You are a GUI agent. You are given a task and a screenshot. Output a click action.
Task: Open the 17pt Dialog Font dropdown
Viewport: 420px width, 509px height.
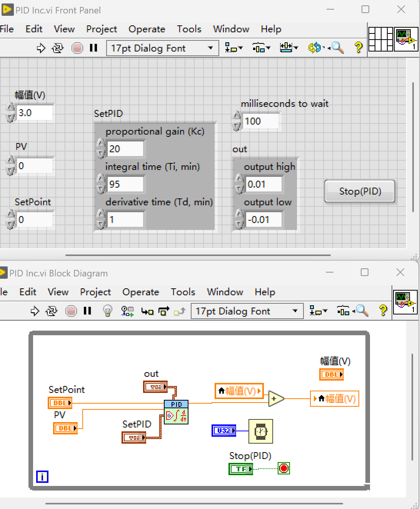click(x=211, y=48)
